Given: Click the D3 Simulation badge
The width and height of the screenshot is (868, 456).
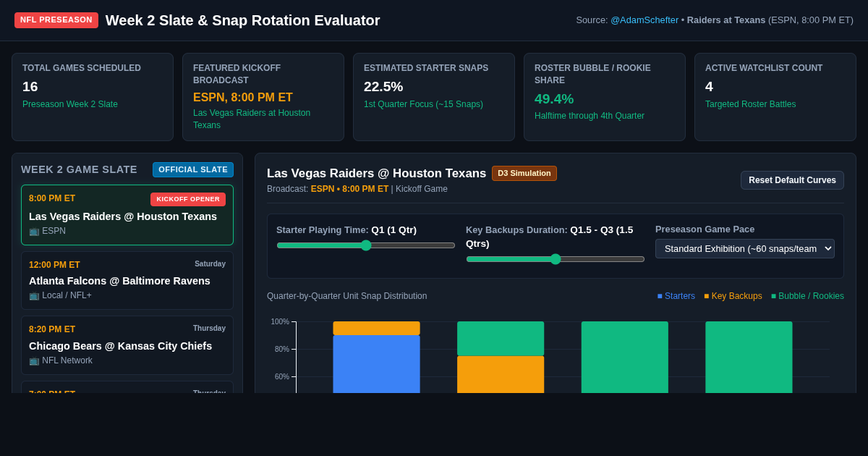Looking at the screenshot, I should [524, 174].
